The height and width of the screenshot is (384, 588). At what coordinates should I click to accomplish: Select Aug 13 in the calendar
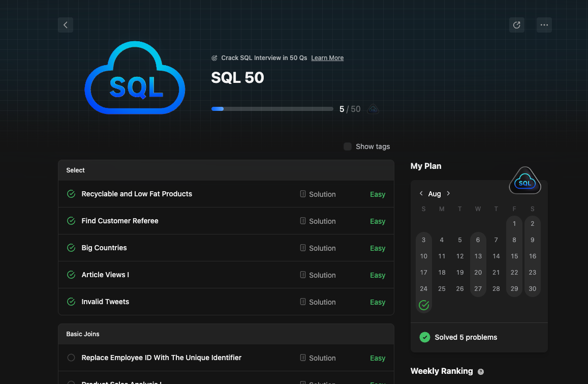point(478,256)
